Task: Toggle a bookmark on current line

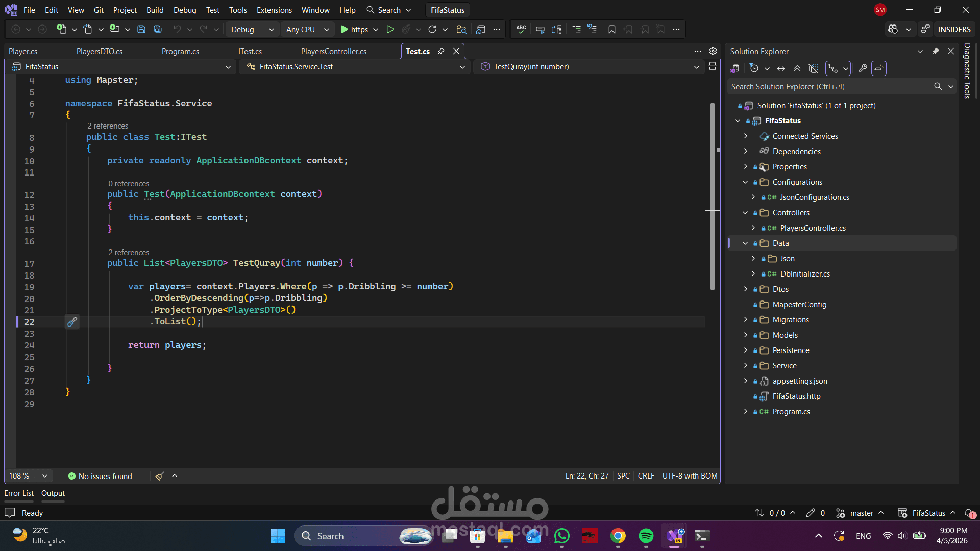Action: click(611, 30)
